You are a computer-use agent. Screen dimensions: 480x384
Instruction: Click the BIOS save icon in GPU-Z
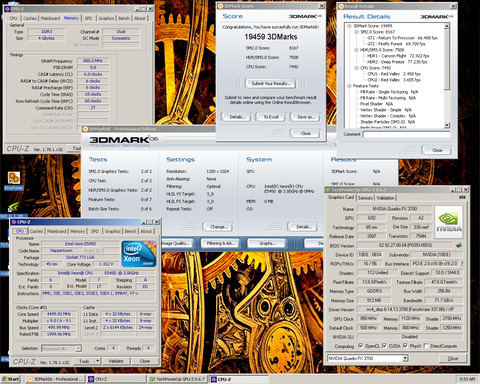[x=459, y=245]
